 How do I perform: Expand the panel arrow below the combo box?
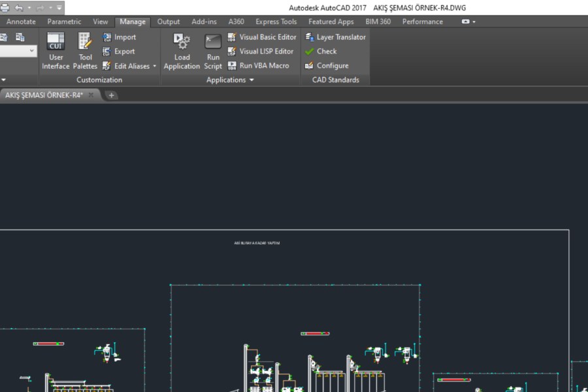click(x=3, y=80)
